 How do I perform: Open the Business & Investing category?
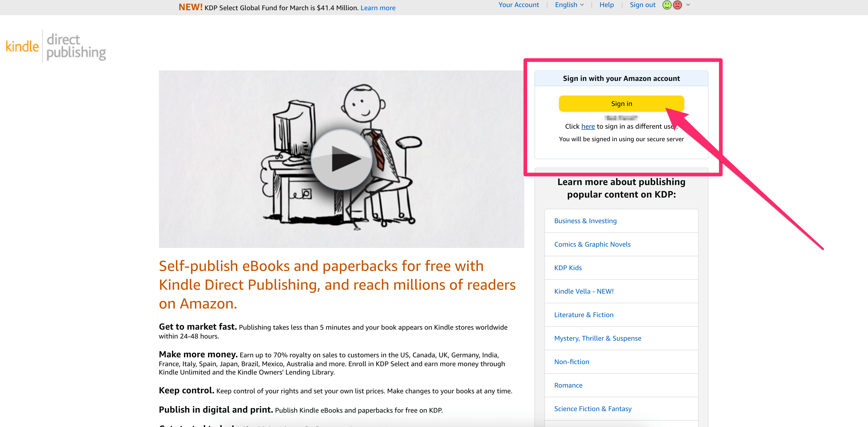point(585,221)
